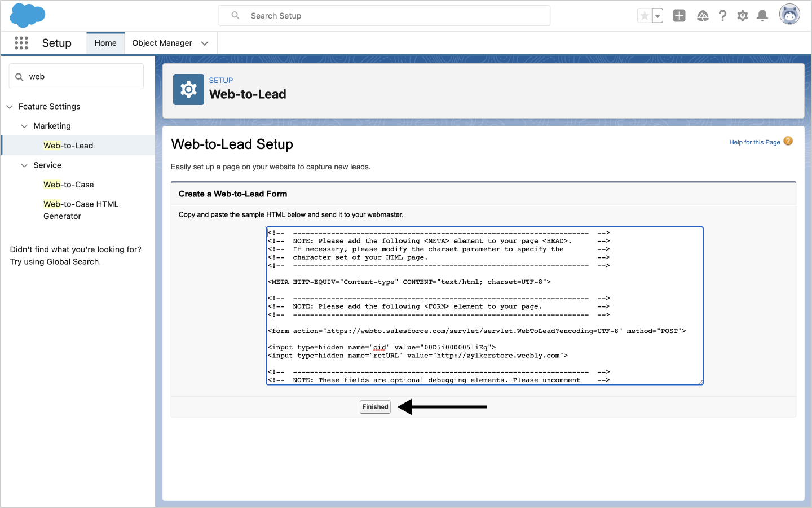Collapse the Feature Settings section
The height and width of the screenshot is (508, 812).
[x=10, y=107]
